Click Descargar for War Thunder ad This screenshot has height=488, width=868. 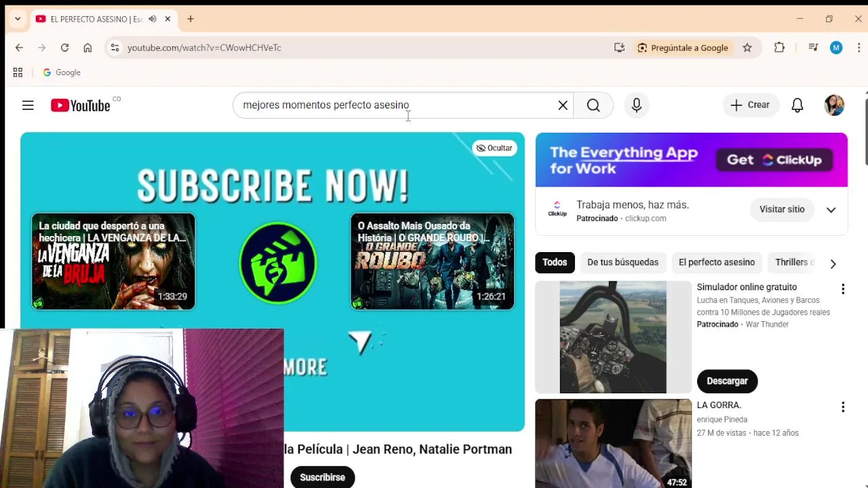(x=727, y=381)
